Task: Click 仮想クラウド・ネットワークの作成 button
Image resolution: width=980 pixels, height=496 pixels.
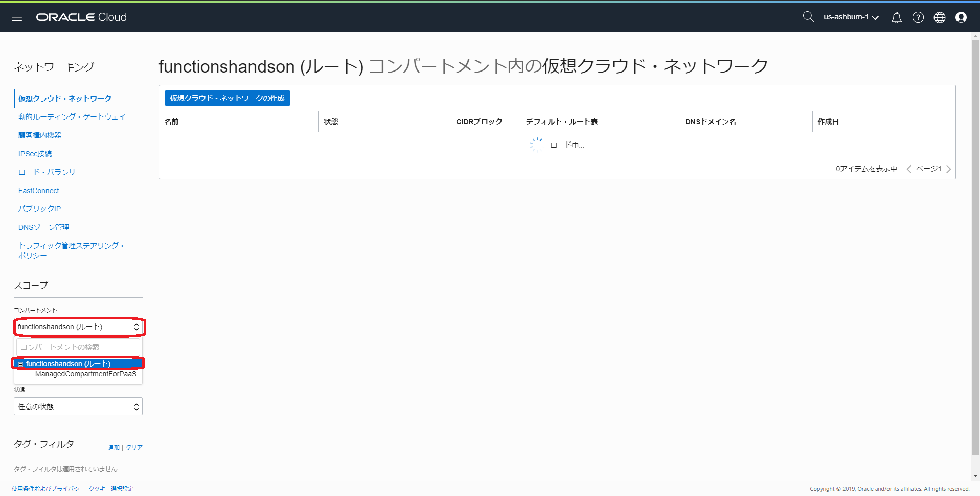Action: (x=227, y=98)
